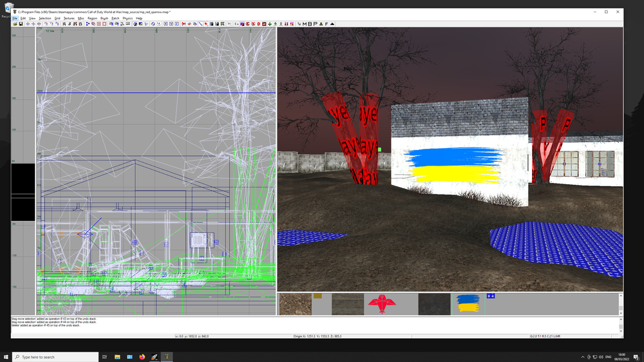
Task: Click the M toolbar button
Action: point(305,24)
